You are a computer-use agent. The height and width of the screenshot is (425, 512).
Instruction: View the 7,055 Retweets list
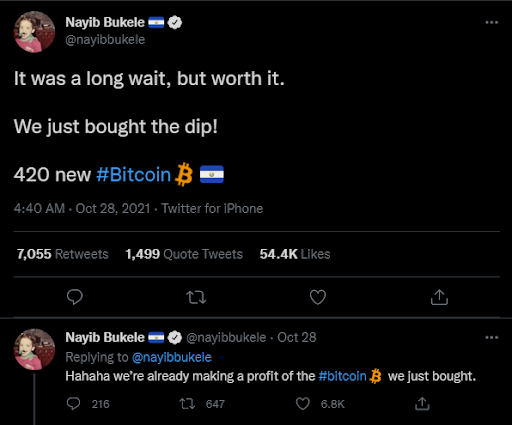point(63,254)
